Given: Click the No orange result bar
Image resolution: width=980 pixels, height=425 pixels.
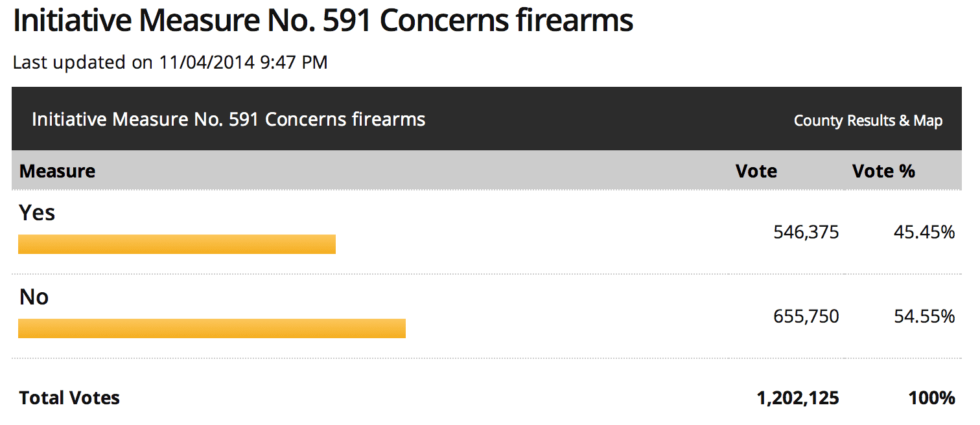Looking at the screenshot, I should coord(212,328).
